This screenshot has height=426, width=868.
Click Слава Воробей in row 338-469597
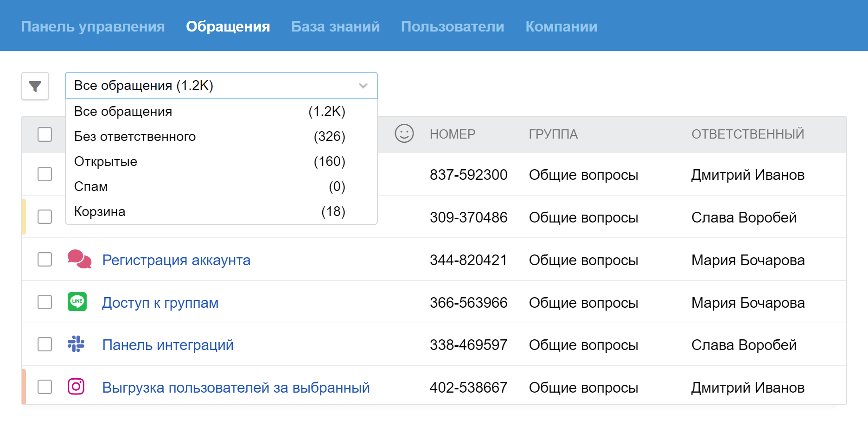click(744, 345)
